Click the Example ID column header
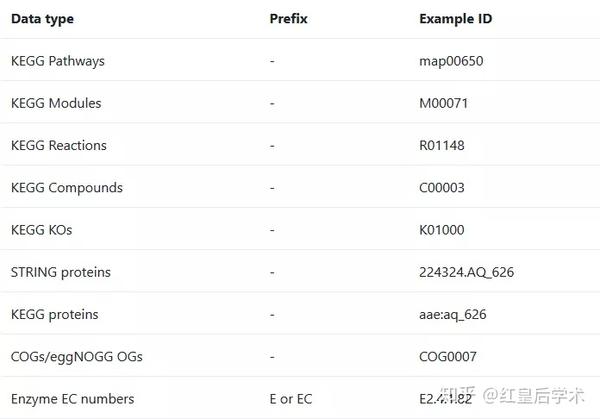 click(x=455, y=19)
